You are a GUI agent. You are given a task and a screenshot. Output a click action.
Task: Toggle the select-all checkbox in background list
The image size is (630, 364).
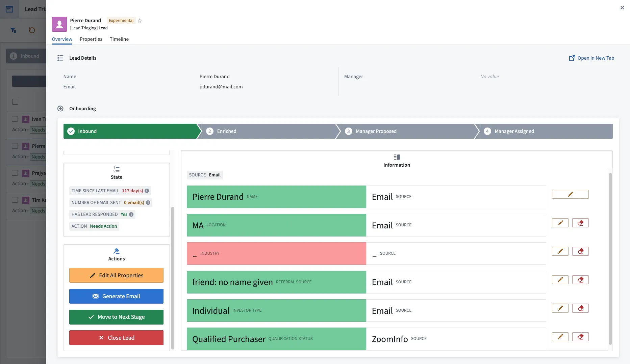click(15, 102)
